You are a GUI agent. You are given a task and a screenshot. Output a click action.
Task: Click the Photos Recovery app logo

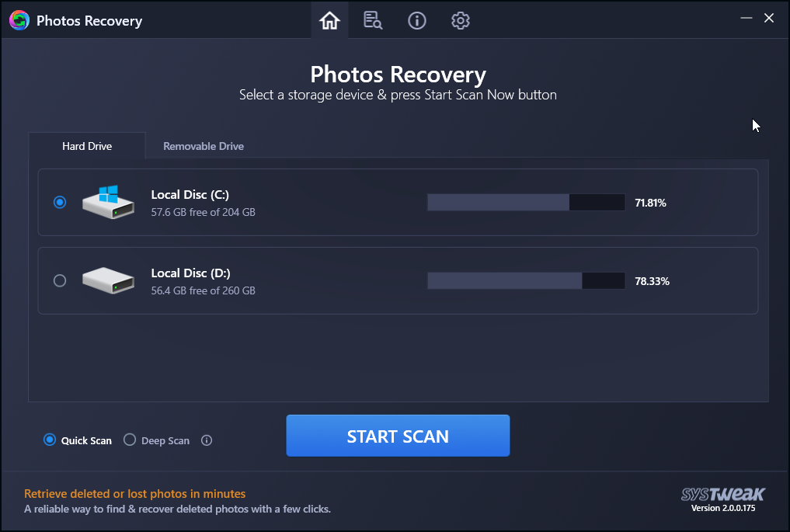coord(19,21)
